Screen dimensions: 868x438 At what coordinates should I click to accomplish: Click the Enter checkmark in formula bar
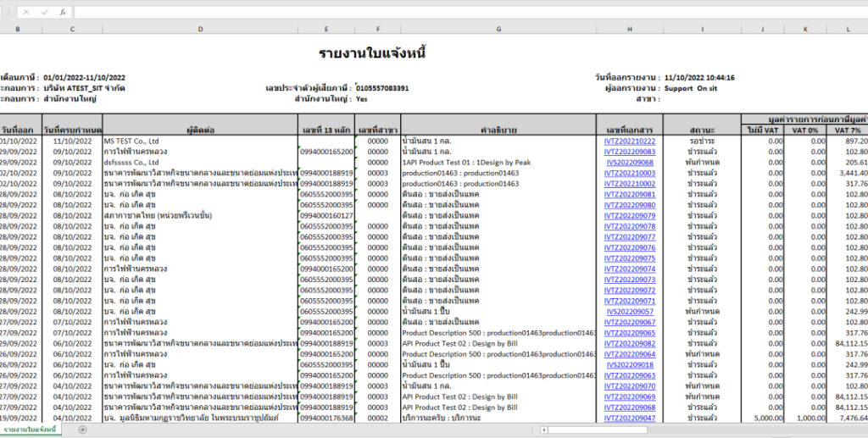click(x=45, y=13)
